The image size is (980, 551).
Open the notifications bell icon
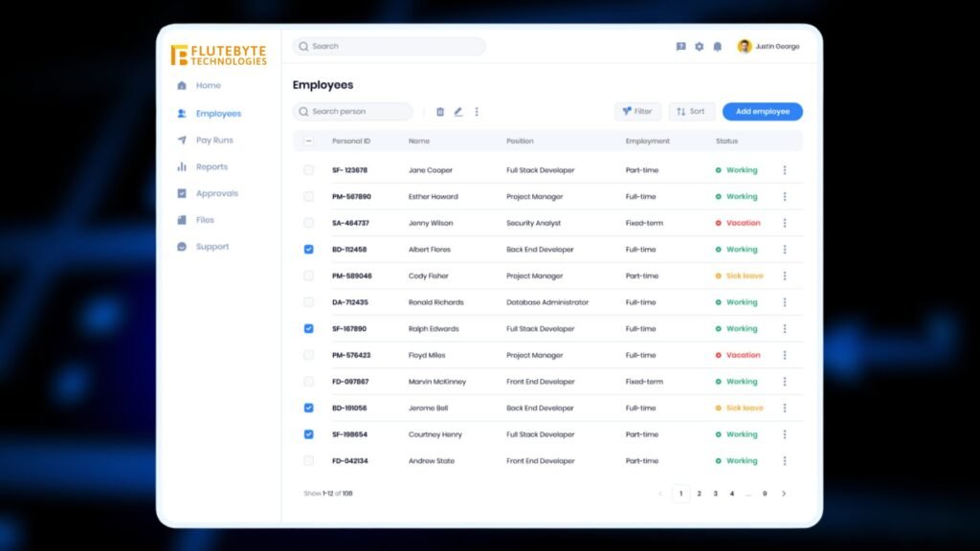click(717, 47)
